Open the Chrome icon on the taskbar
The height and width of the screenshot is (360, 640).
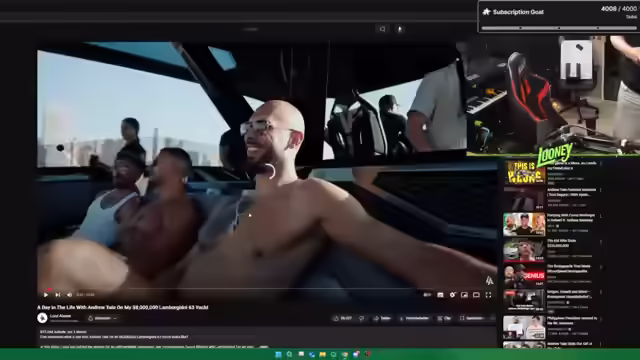point(344,354)
